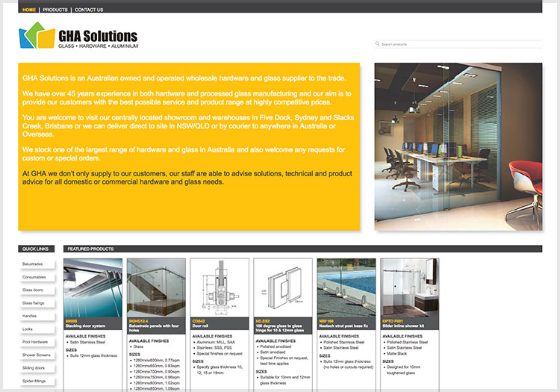
Task: Click 'Designed for 10mm toughened glass' text
Action: (403, 370)
